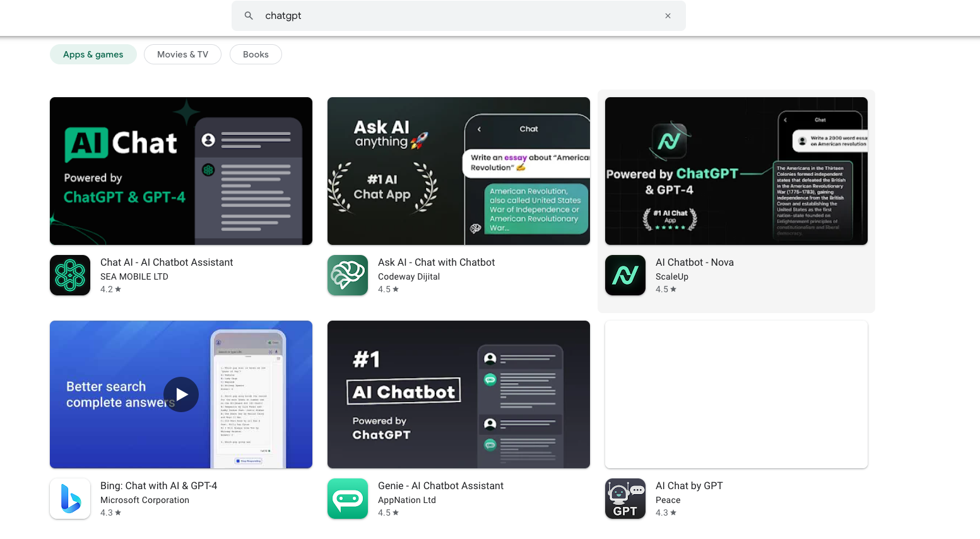Open Genie - AI Chatbot Assistant title
Image resolution: width=980 pixels, height=539 pixels.
[440, 485]
